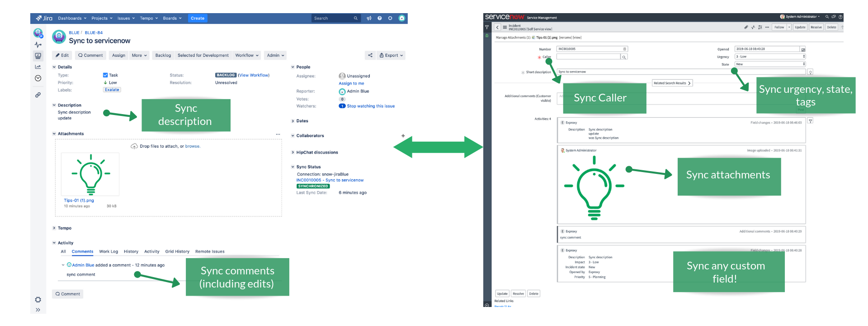Open the Tips-01 (1).png thumbnail in Jira

pos(90,174)
